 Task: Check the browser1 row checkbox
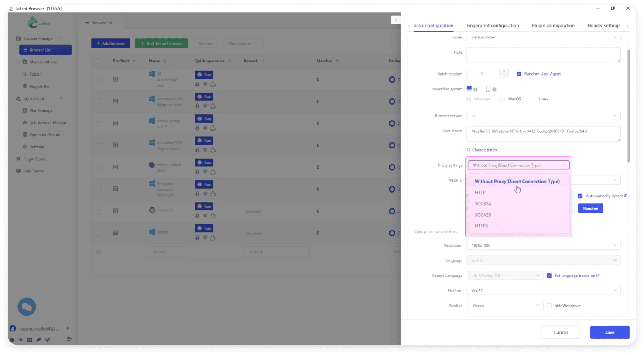pos(99,211)
